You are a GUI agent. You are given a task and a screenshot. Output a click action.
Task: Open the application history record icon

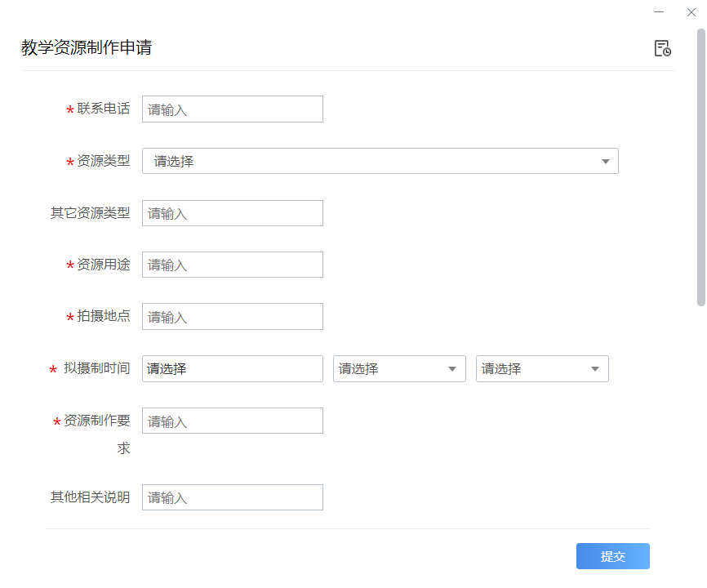[x=662, y=49]
